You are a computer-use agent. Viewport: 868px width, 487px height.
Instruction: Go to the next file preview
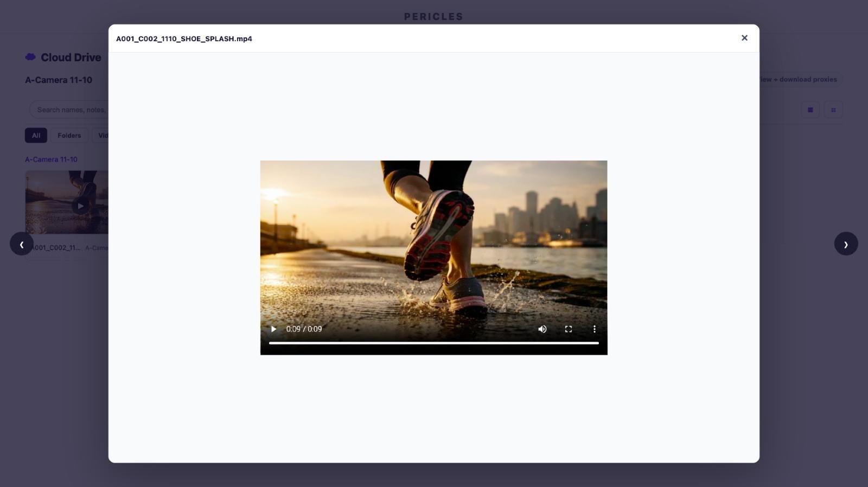coord(846,244)
